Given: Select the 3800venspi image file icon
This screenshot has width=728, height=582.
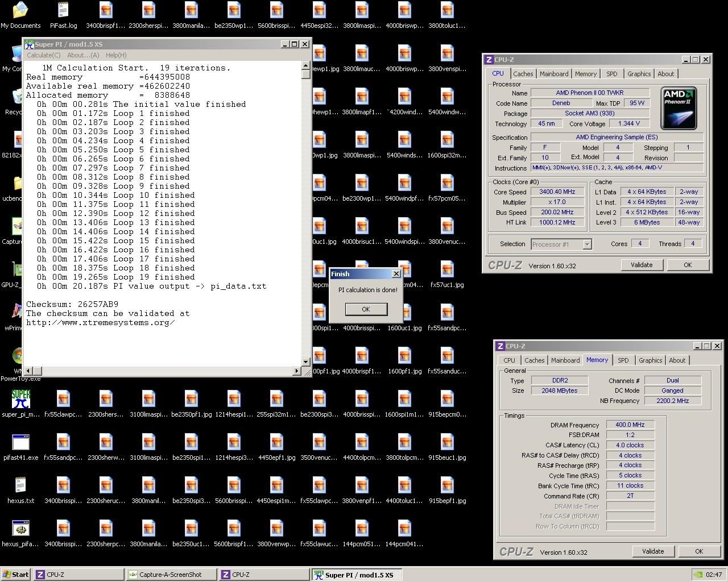Looking at the screenshot, I should tap(447, 53).
